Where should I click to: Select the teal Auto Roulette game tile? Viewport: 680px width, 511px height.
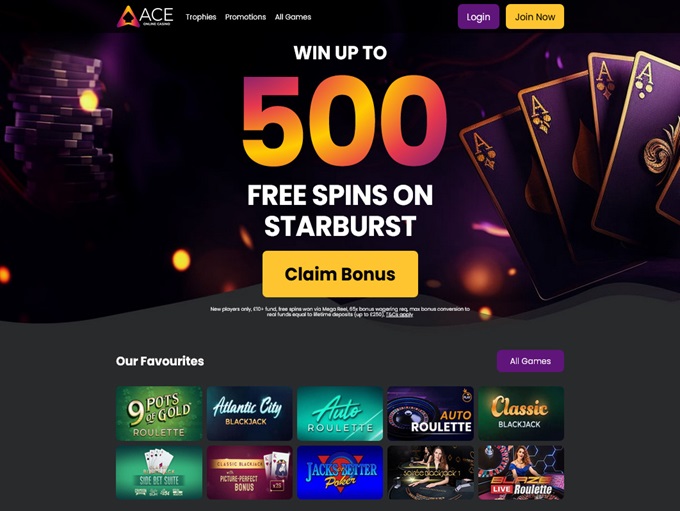click(x=340, y=413)
